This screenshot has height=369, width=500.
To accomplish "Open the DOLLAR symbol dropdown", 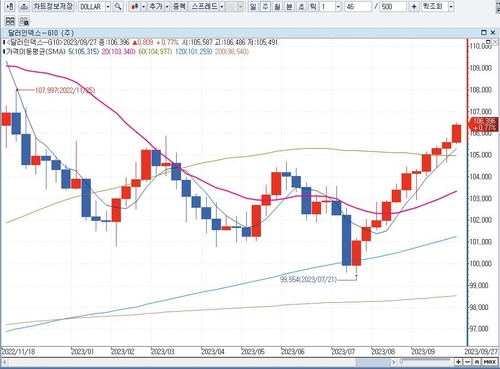I will click(108, 7).
